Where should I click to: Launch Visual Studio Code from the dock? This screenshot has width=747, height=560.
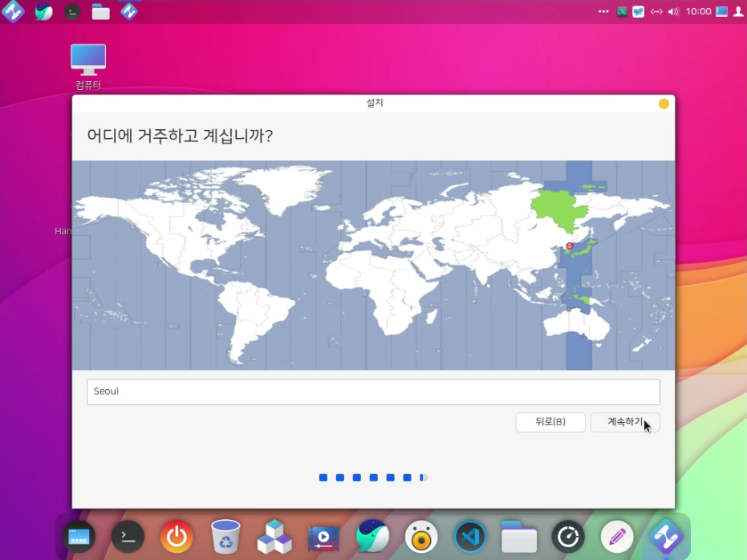pos(470,536)
